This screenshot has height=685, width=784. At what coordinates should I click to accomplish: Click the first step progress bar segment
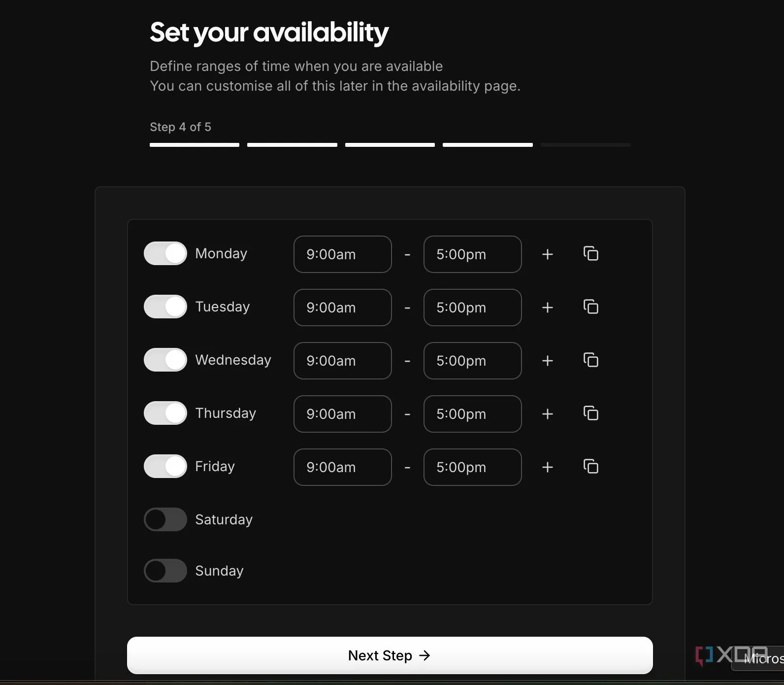click(x=194, y=145)
